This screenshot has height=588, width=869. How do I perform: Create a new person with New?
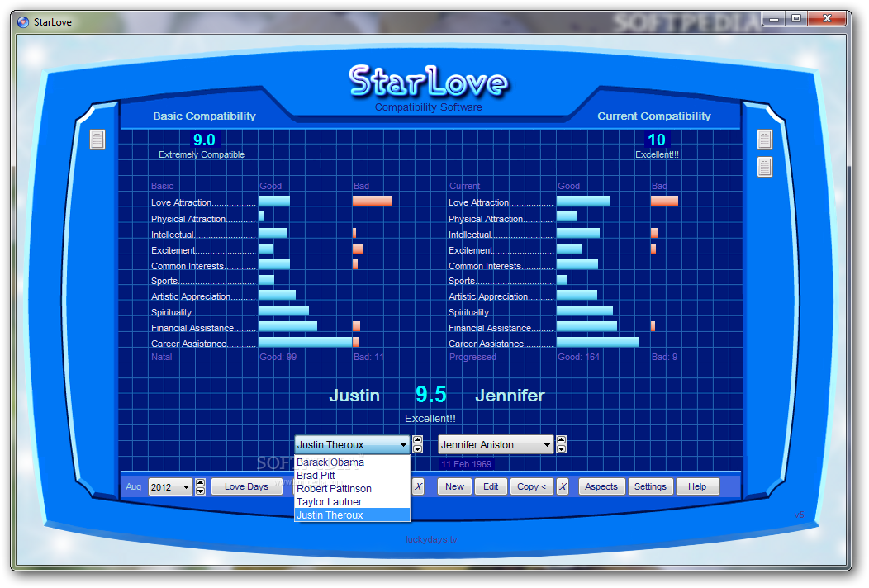click(454, 486)
